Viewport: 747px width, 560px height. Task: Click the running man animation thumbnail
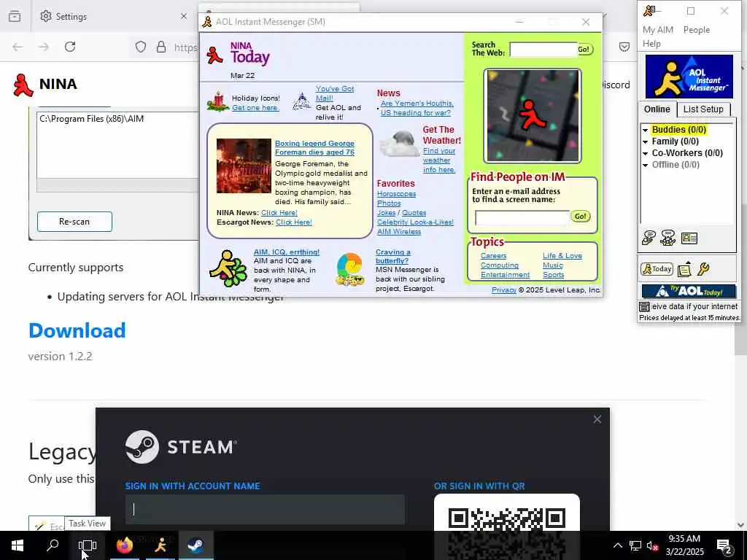coord(532,116)
